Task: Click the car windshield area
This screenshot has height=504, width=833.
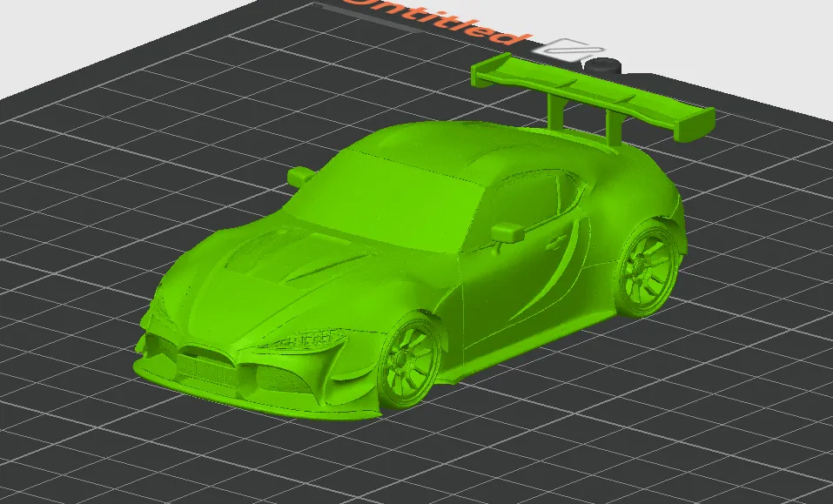Action: [x=400, y=200]
